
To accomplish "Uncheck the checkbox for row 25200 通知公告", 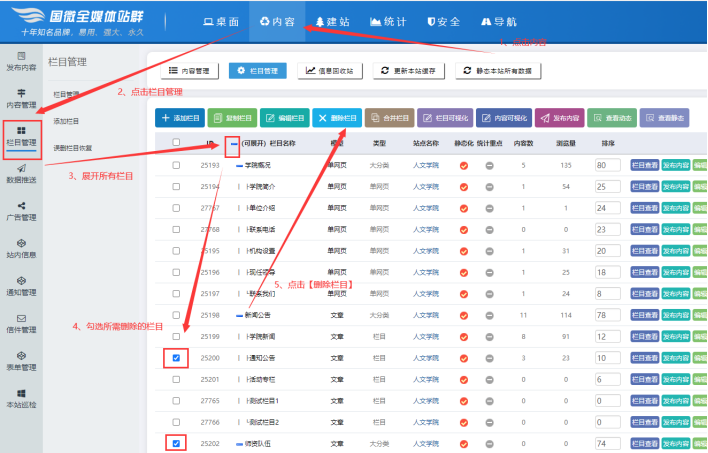I will (176, 357).
